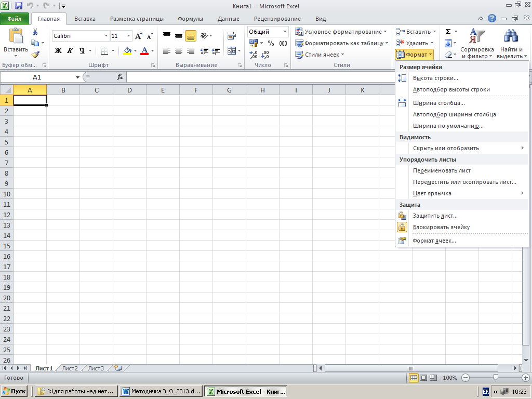Toggle align text left
Screen dimensions: 532x399
click(166, 51)
